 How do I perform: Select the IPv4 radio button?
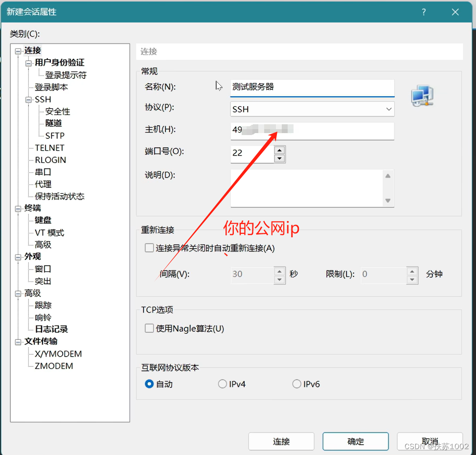coord(222,384)
